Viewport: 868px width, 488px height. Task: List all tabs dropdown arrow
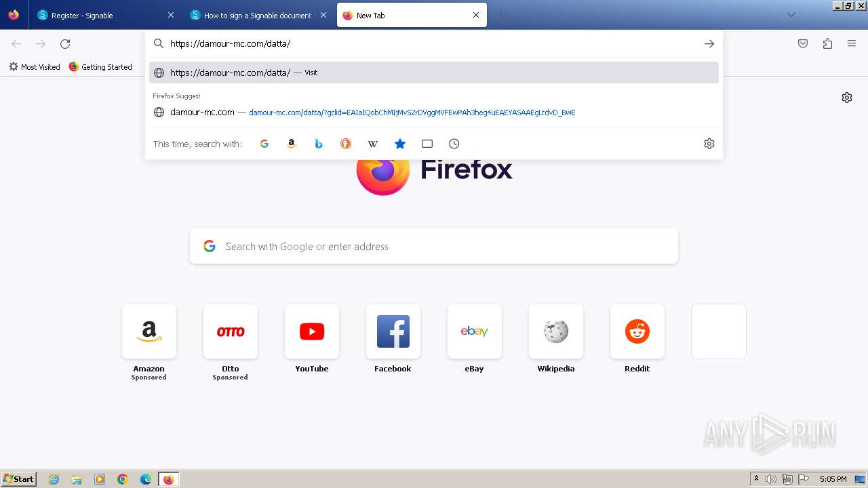pos(791,15)
